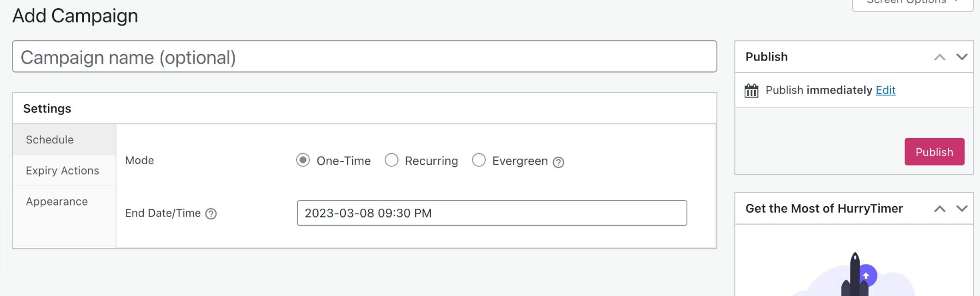The width and height of the screenshot is (980, 296).
Task: Move HurryTimer panel down with arrow
Action: click(x=961, y=209)
